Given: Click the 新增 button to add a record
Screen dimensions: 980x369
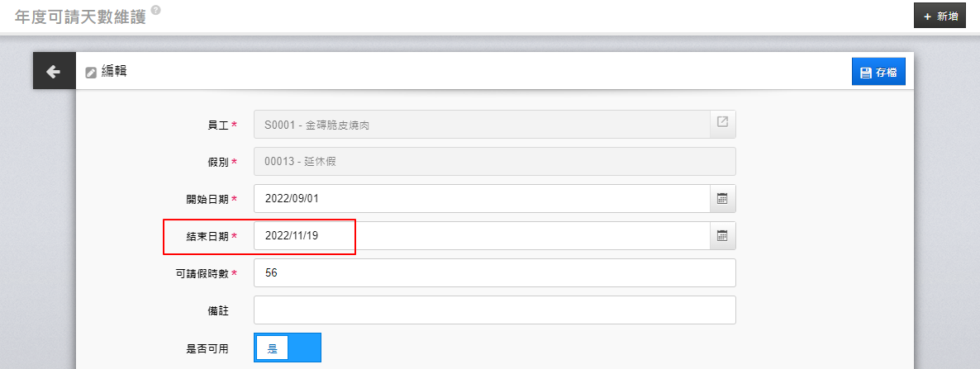Looking at the screenshot, I should tap(940, 16).
